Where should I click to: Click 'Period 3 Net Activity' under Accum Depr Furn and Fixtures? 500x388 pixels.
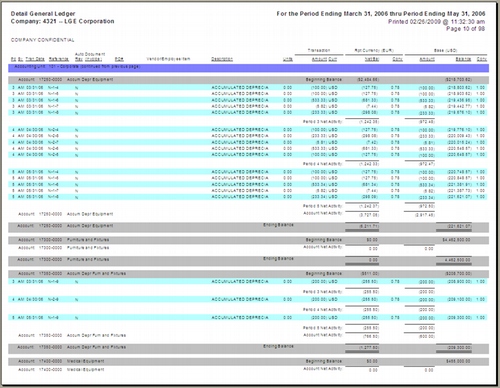[322, 292]
